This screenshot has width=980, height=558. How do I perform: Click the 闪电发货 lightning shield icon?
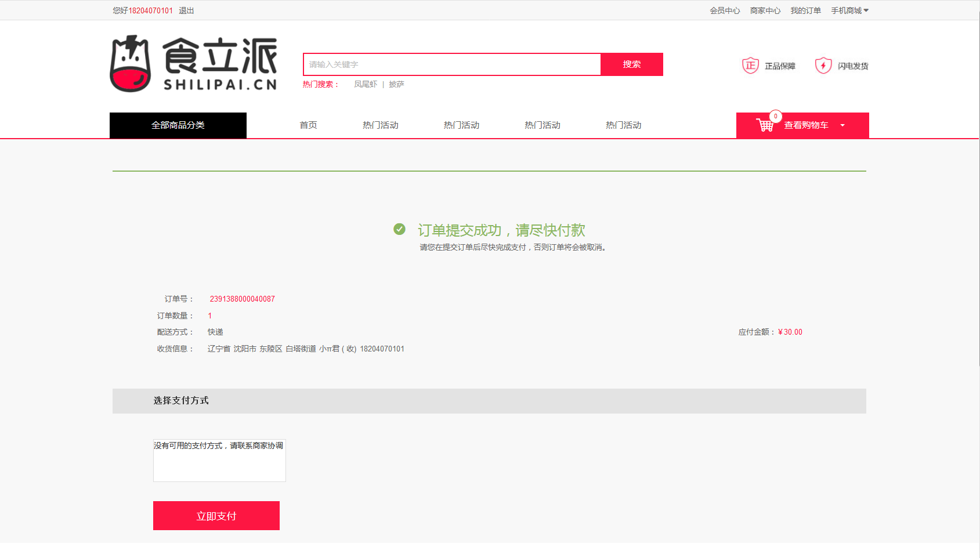[x=823, y=66]
